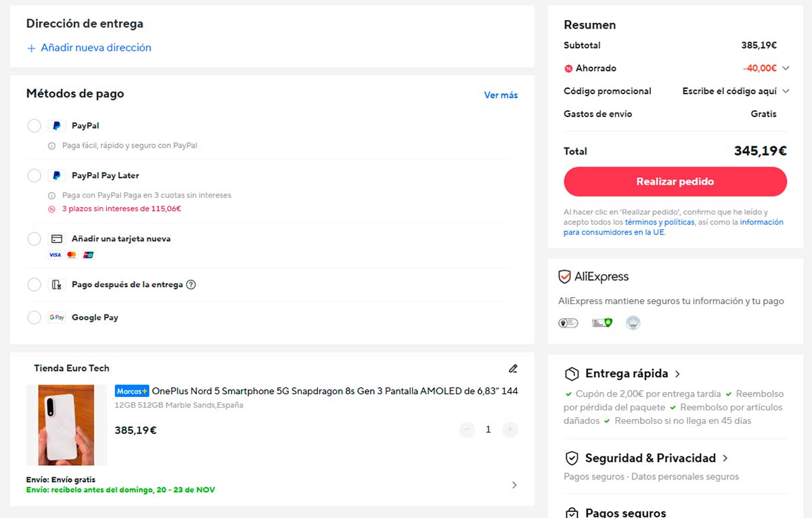This screenshot has width=812, height=518.
Task: Select the PayPal payment radio button
Action: [x=34, y=125]
